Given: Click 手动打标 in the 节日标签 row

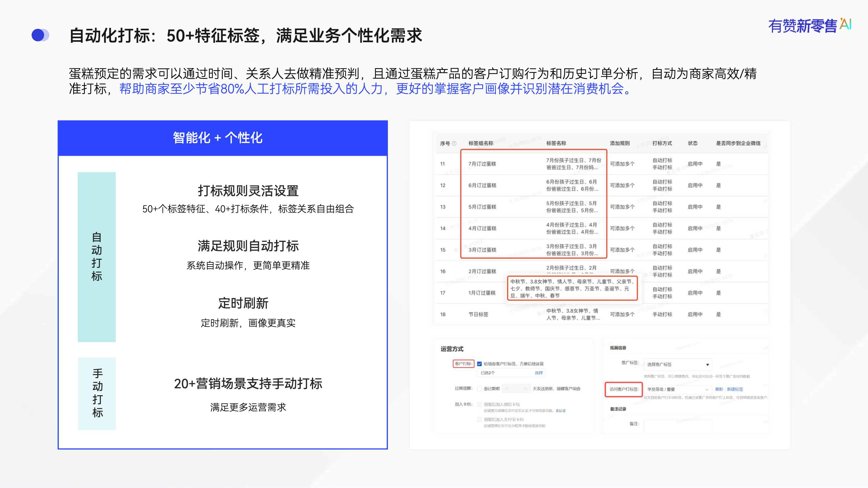Looking at the screenshot, I should 662,314.
